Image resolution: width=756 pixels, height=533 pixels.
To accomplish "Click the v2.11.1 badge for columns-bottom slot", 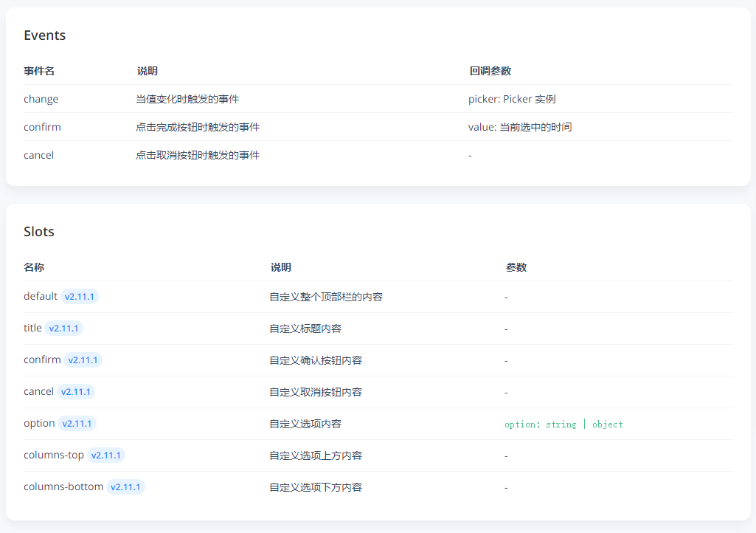I will pos(125,486).
